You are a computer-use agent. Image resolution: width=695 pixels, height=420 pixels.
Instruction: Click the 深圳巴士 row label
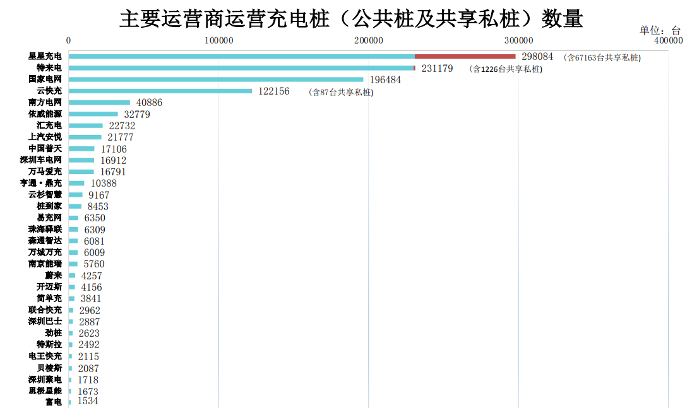point(45,321)
